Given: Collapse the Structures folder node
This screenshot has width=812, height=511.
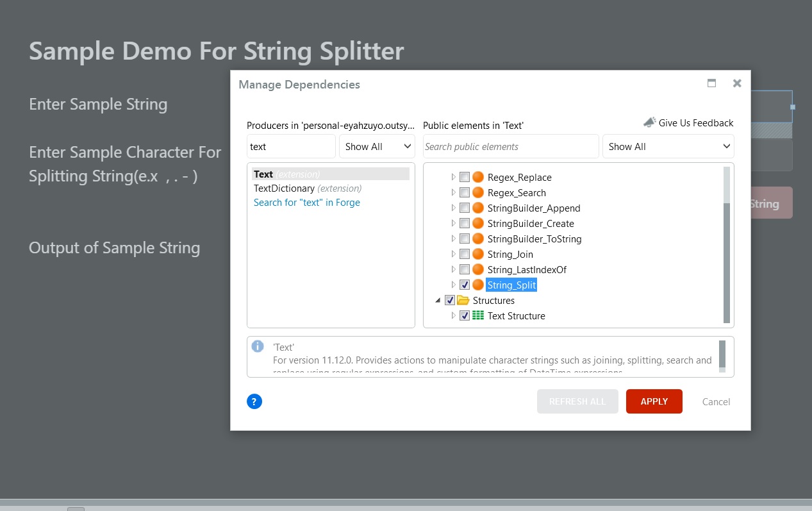Looking at the screenshot, I should point(438,300).
